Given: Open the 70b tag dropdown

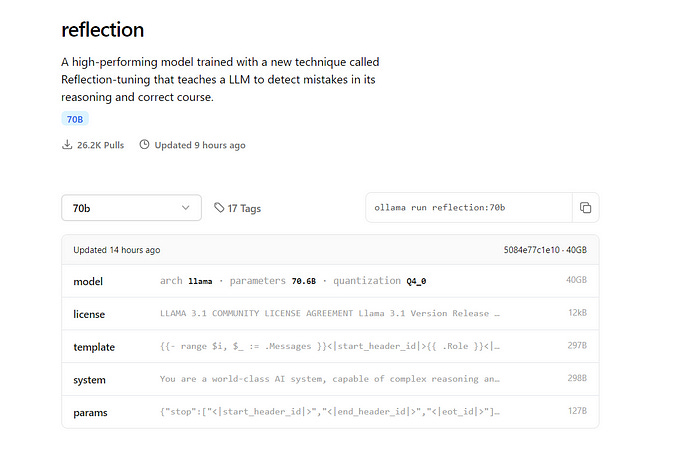Looking at the screenshot, I should tap(131, 208).
